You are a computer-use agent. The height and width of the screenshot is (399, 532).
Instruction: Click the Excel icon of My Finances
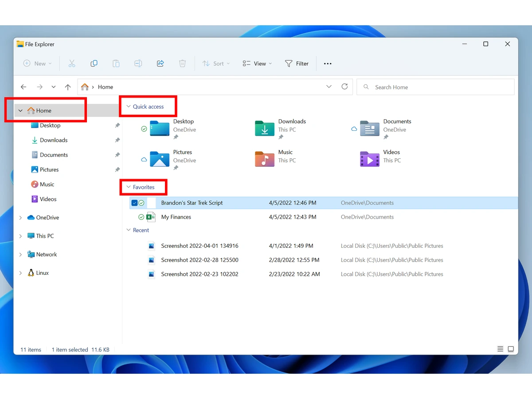click(151, 217)
